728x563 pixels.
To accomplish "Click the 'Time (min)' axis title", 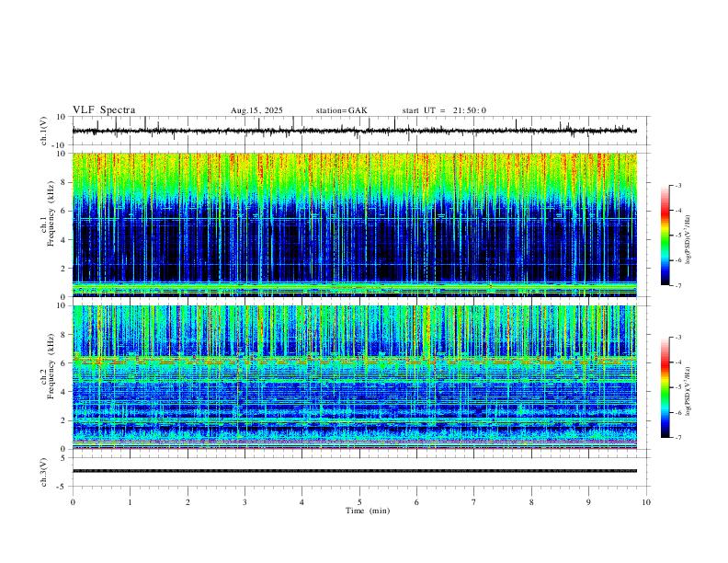I will tap(368, 511).
